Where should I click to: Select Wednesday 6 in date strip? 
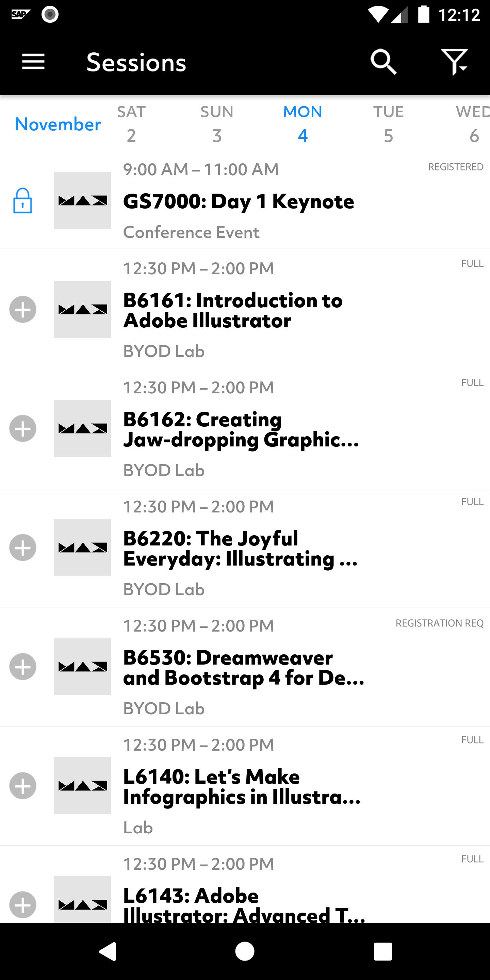pyautogui.click(x=473, y=124)
